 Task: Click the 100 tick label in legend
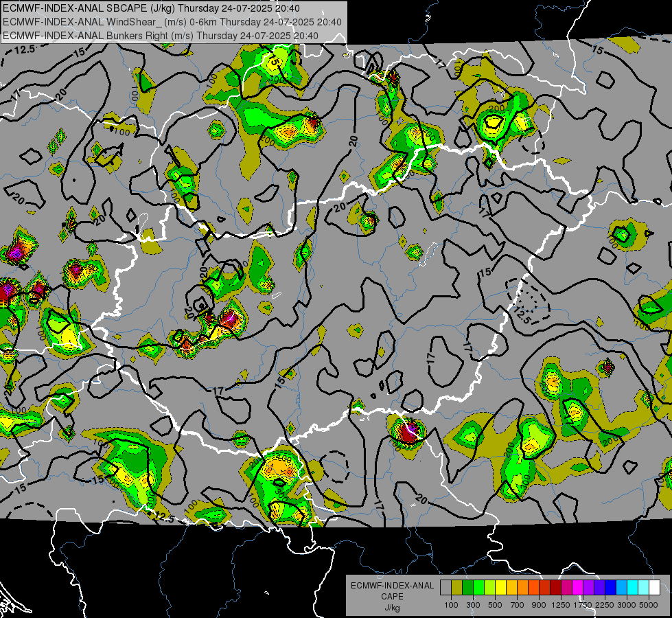[x=451, y=605]
